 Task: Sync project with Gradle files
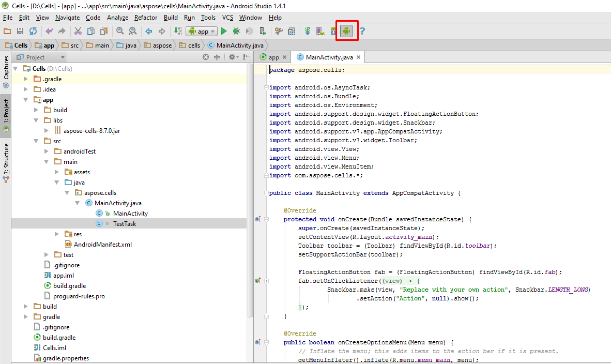click(x=307, y=31)
